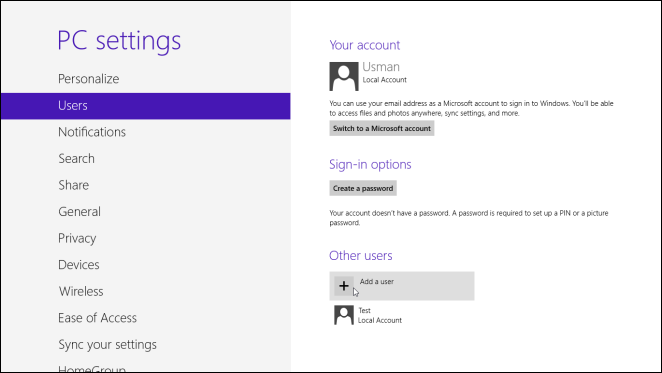Click the Sign-in options heading
This screenshot has width=662, height=373.
(370, 165)
